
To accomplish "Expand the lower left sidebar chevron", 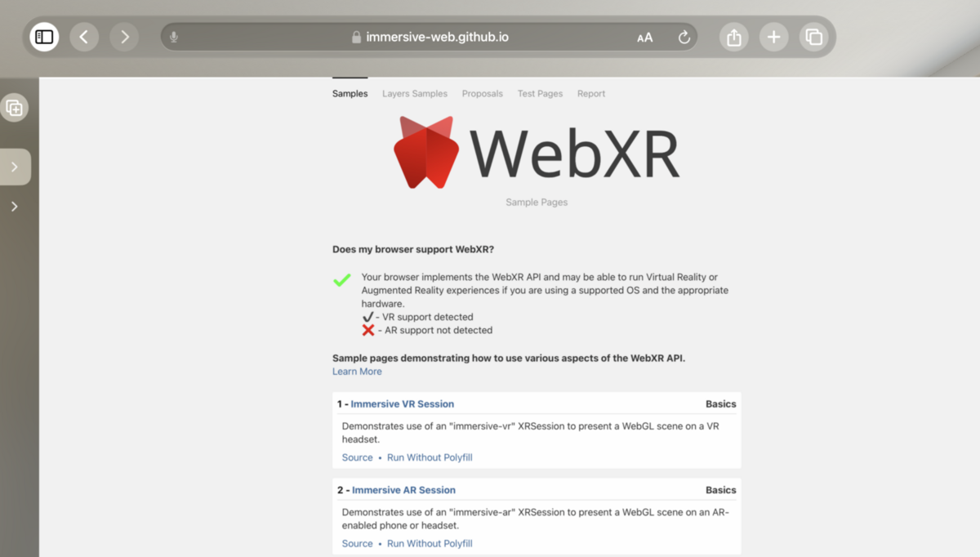I will pyautogui.click(x=14, y=207).
